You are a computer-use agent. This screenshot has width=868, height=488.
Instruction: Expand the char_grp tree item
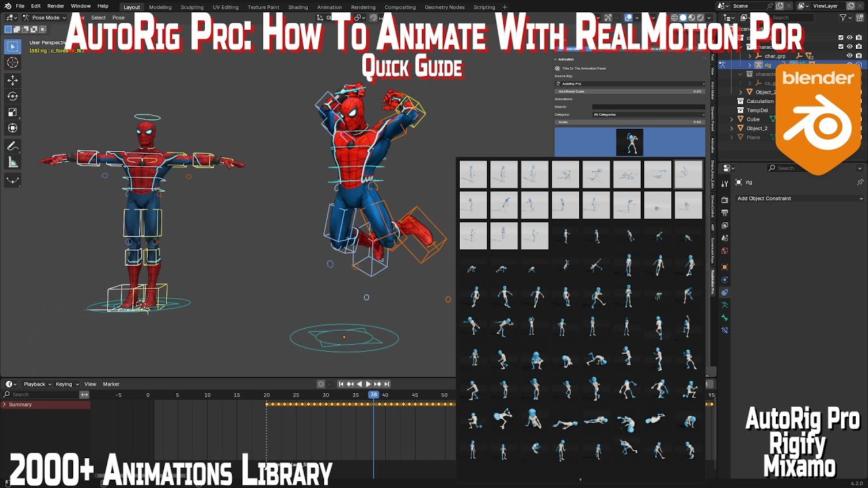pos(750,56)
